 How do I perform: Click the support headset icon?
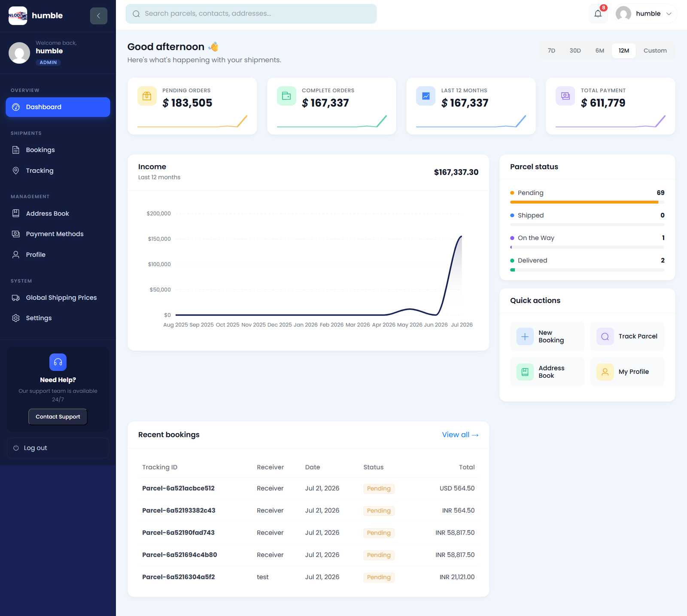coord(58,362)
